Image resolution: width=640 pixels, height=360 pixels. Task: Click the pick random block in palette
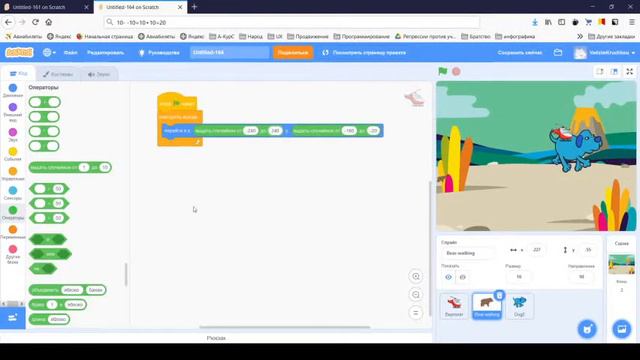click(x=70, y=167)
